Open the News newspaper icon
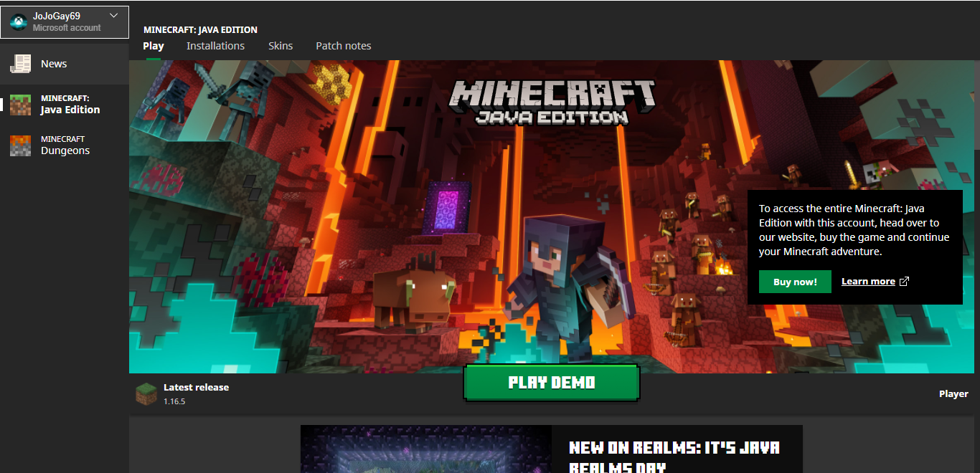The width and height of the screenshot is (980, 473). [x=20, y=64]
